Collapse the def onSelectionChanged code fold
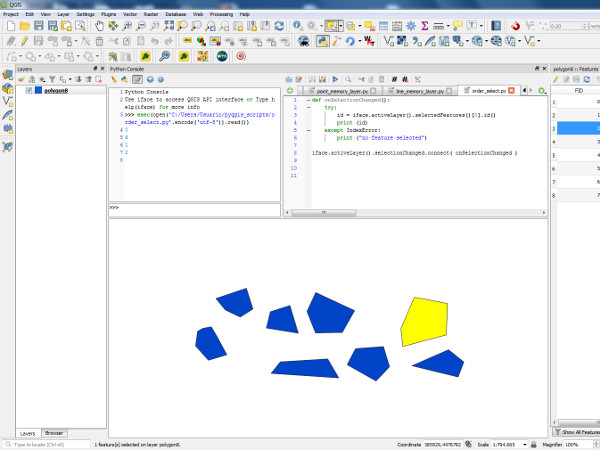 click(x=308, y=100)
